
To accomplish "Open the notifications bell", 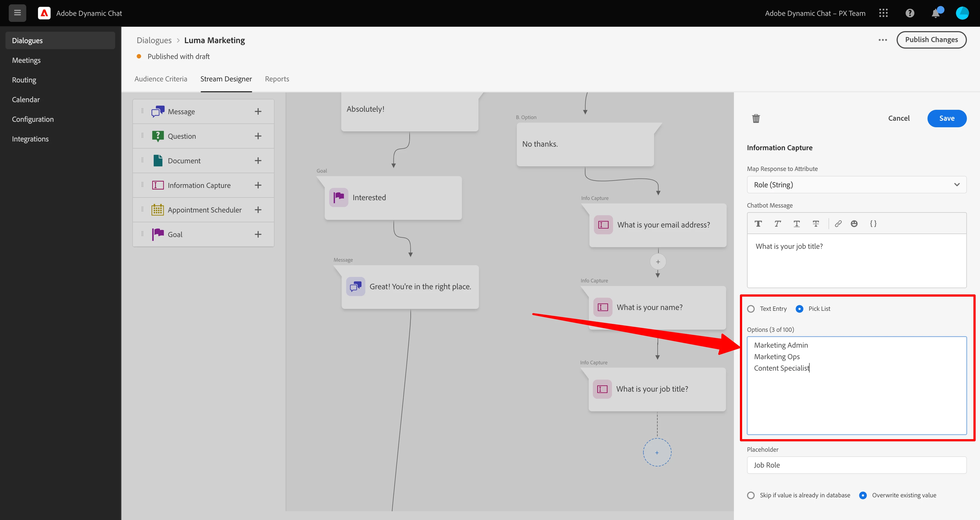I will coord(935,13).
